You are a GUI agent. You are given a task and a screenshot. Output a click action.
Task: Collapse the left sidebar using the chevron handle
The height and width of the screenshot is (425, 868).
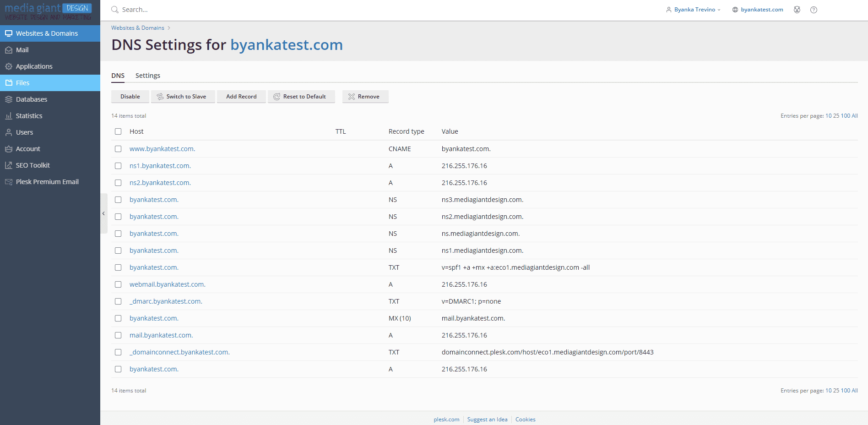click(103, 213)
